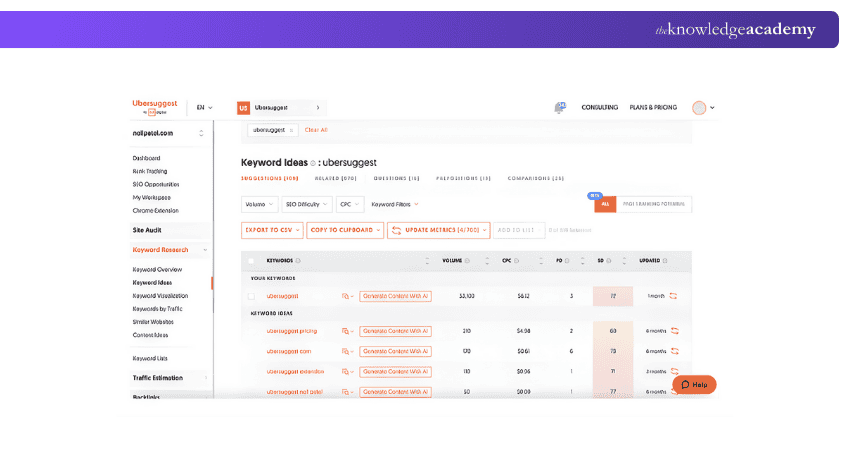850x450 pixels.
Task: Open Rank Tracking in the sidebar
Action: pos(150,171)
